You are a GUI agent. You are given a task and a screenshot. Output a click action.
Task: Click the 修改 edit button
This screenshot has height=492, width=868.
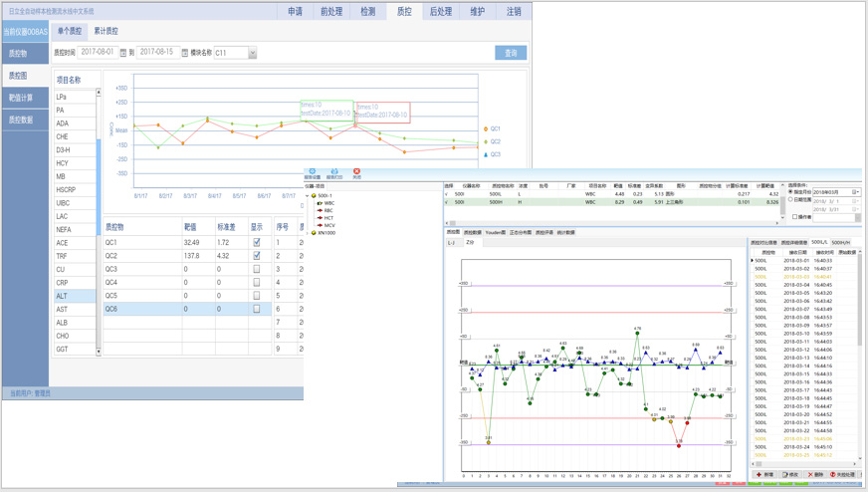pyautogui.click(x=790, y=475)
